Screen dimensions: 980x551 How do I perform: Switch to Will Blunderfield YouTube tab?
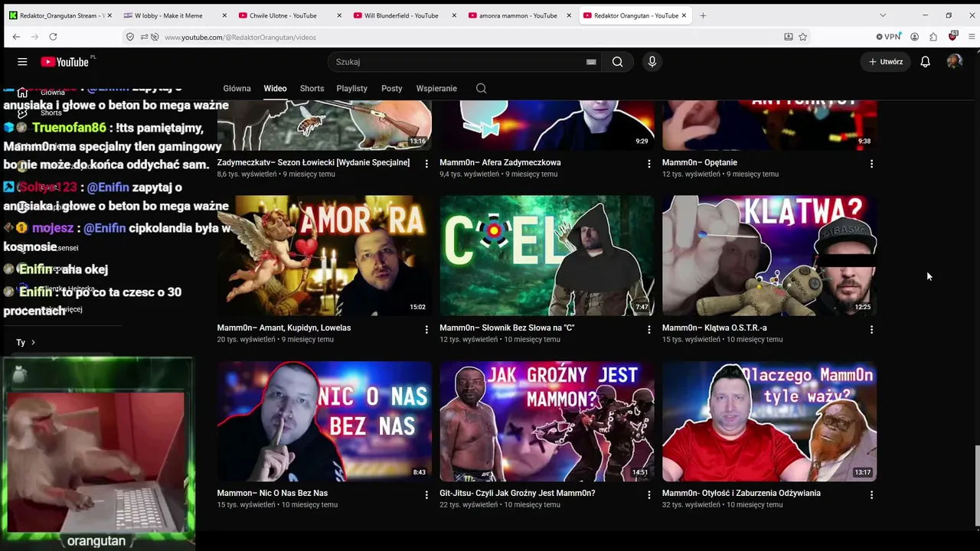404,15
